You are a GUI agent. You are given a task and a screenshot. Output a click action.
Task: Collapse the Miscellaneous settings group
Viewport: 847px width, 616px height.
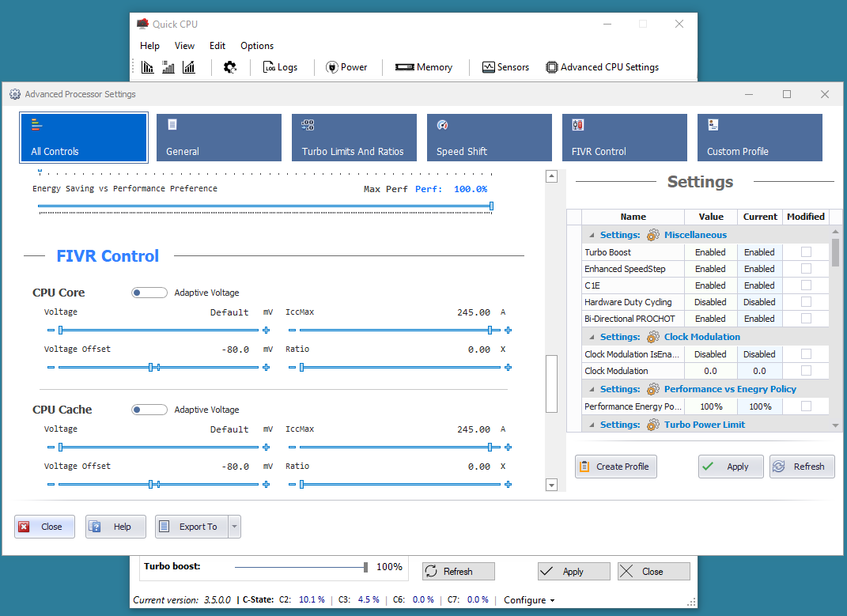click(592, 235)
